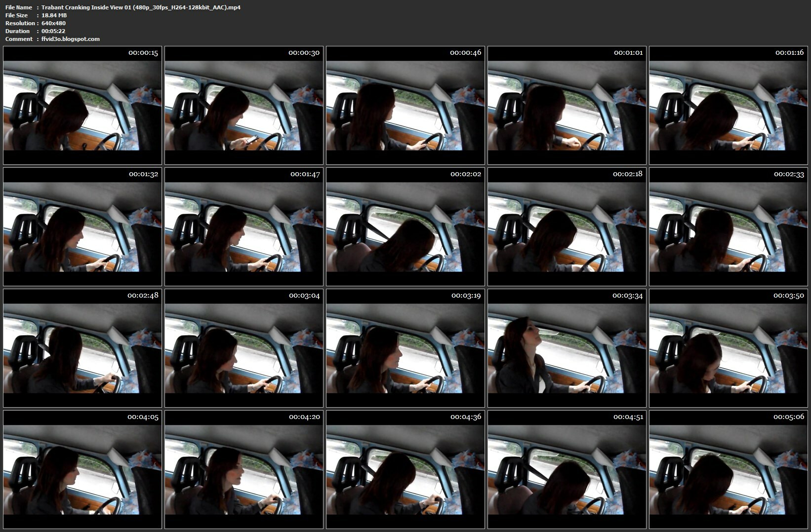The width and height of the screenshot is (811, 532).
Task: Open the thumbnail stamped 00:02:33
Action: click(x=729, y=227)
